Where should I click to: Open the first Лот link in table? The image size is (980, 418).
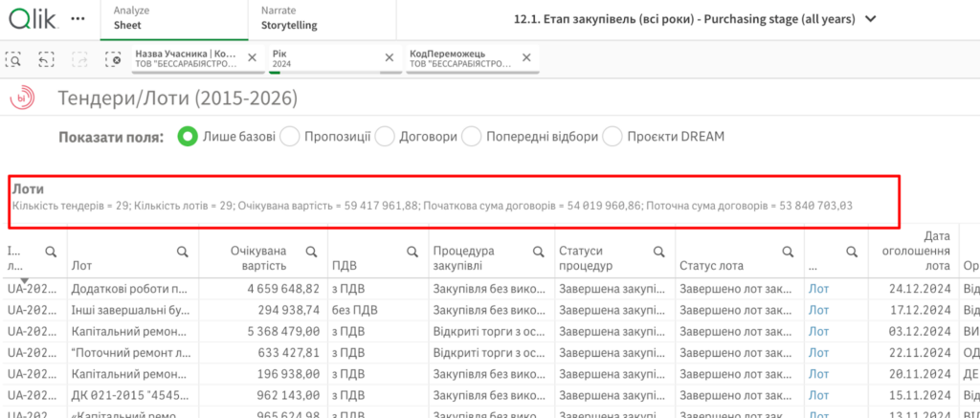[x=818, y=287]
